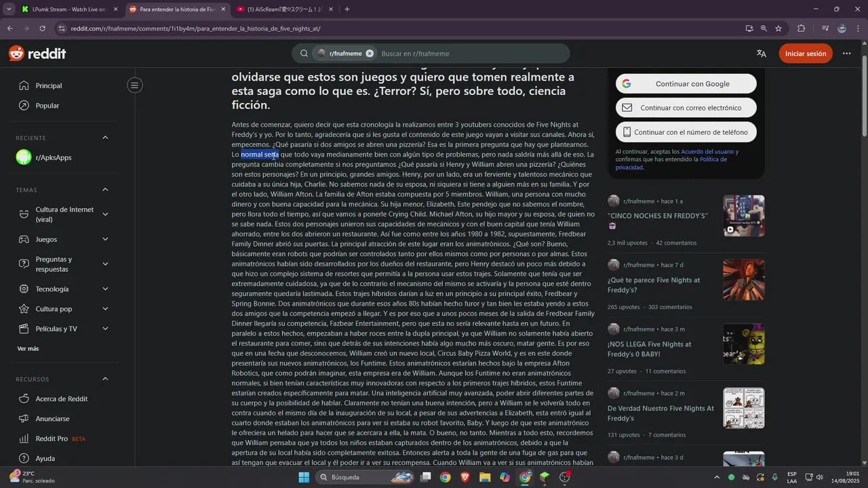Open a new browser tab
The height and width of the screenshot is (488, 868).
(x=347, y=9)
